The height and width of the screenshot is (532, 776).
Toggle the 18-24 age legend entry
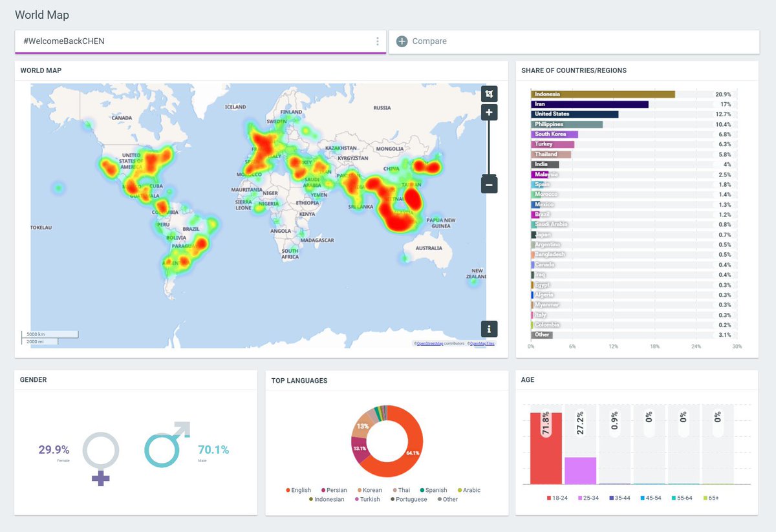point(557,498)
